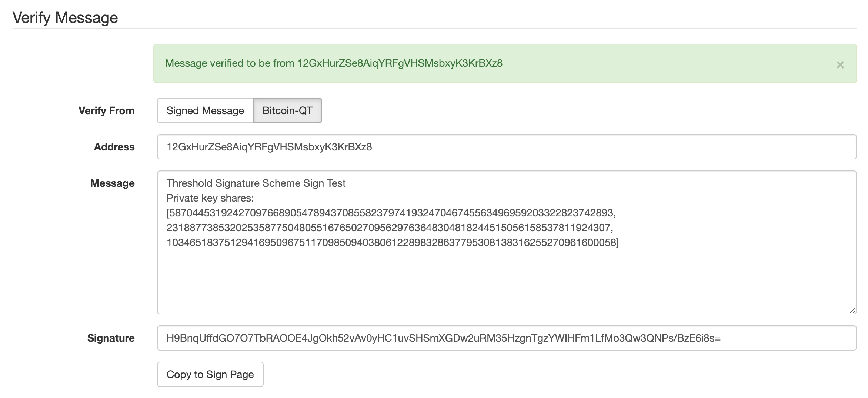Click empty space at bottom of Message textarea
This screenshot has height=398, width=868.
point(507,285)
